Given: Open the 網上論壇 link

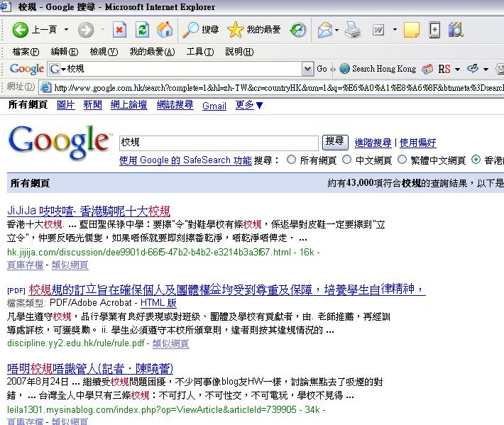Looking at the screenshot, I should pyautogui.click(x=128, y=105).
